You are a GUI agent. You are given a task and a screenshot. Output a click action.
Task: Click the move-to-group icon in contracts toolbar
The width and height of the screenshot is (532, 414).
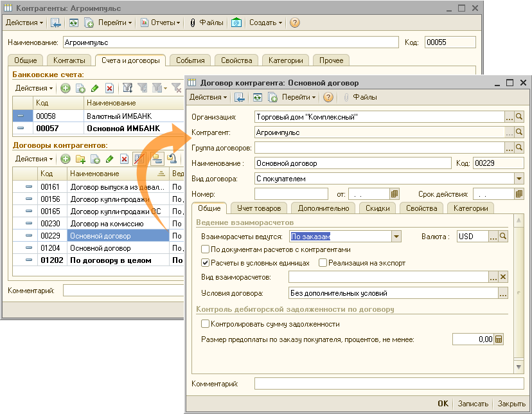(172, 159)
